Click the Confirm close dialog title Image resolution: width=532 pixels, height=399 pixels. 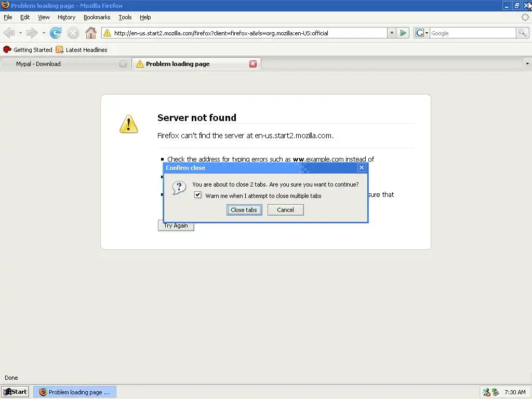click(185, 168)
